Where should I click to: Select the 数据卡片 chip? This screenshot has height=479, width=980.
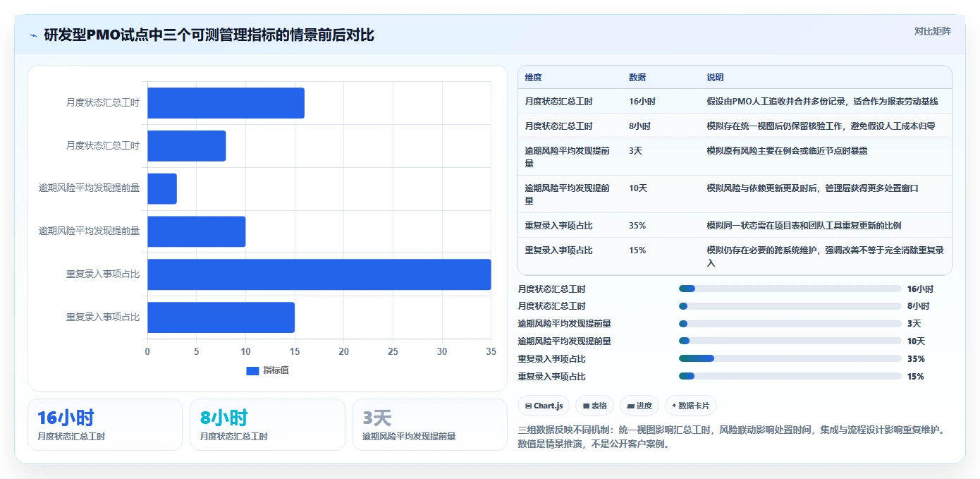691,406
